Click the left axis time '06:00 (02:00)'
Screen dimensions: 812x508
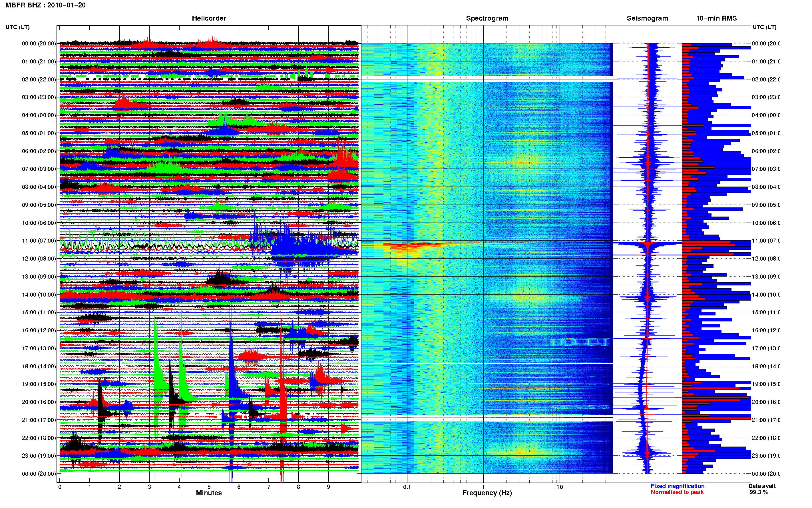pos(39,151)
